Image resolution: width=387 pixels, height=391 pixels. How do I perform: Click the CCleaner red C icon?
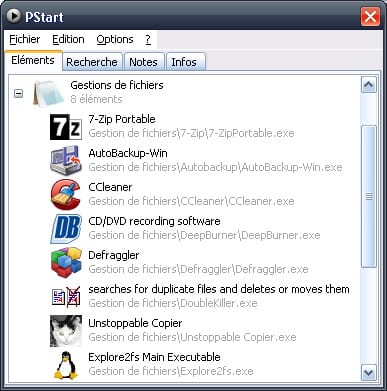[66, 195]
